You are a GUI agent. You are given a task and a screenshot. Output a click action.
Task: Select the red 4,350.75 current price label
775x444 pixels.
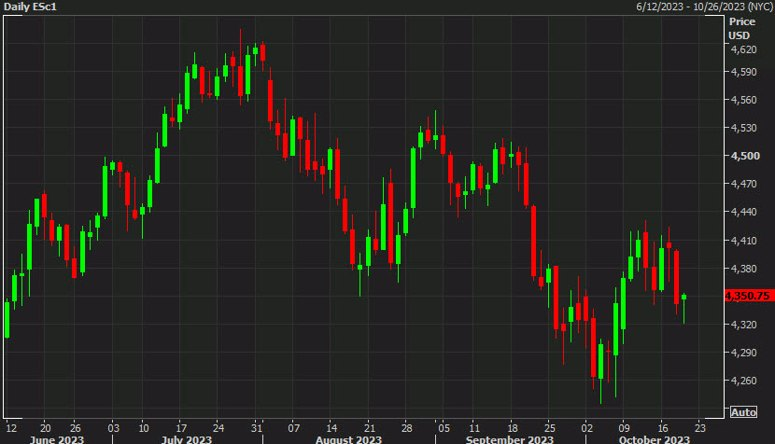(749, 296)
